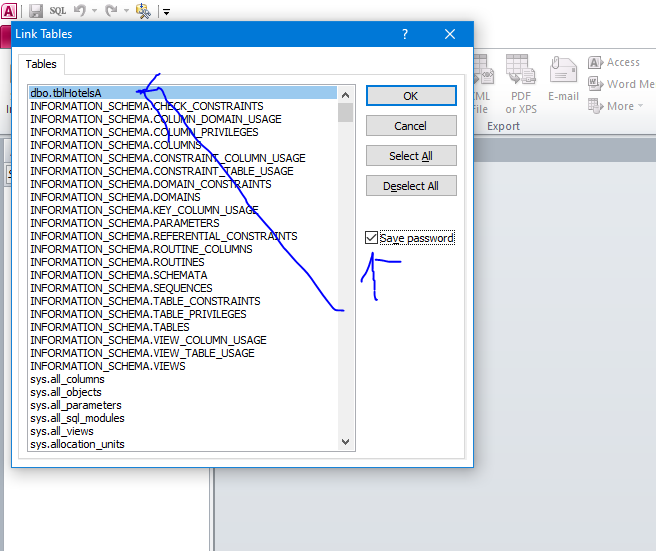
Task: Open Customize Quick Access Toolbar dropdown
Action: tap(167, 12)
